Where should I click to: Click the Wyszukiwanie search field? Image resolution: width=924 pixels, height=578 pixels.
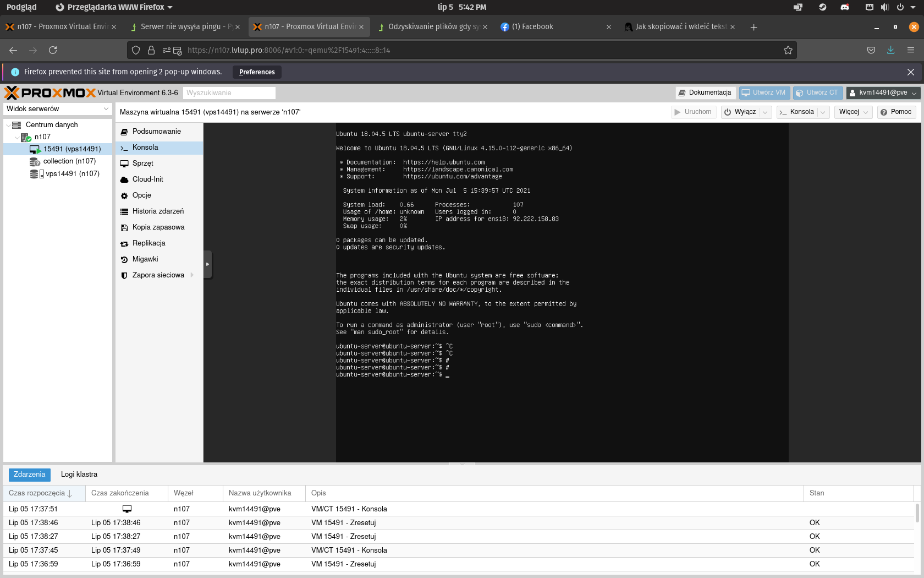pyautogui.click(x=229, y=93)
